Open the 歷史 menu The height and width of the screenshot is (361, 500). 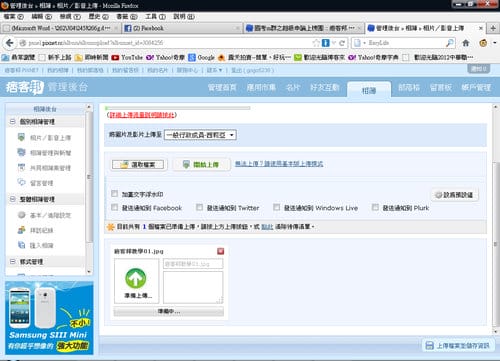pyautogui.click(x=98, y=16)
